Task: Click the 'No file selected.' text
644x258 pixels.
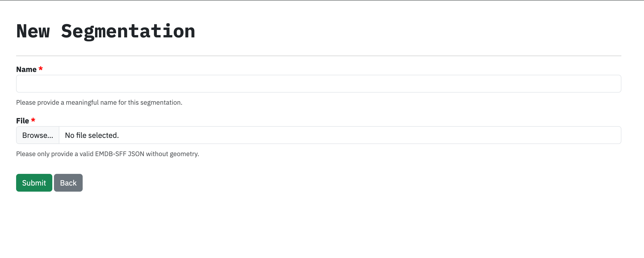Action: click(92, 135)
